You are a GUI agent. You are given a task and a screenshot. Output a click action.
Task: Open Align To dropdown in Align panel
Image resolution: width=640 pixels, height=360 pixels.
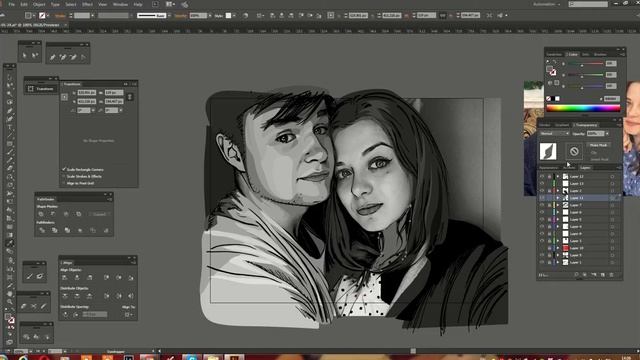pos(128,315)
